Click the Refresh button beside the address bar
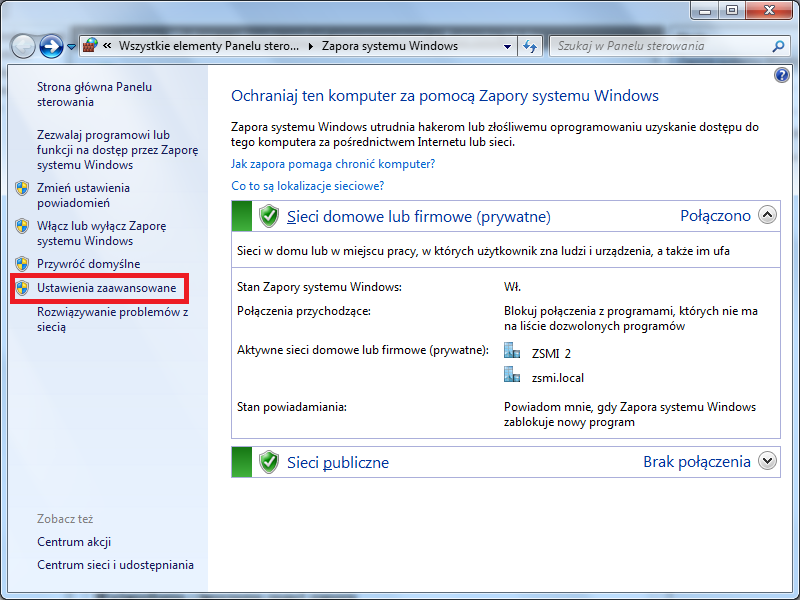This screenshot has width=800, height=600. pyautogui.click(x=530, y=46)
